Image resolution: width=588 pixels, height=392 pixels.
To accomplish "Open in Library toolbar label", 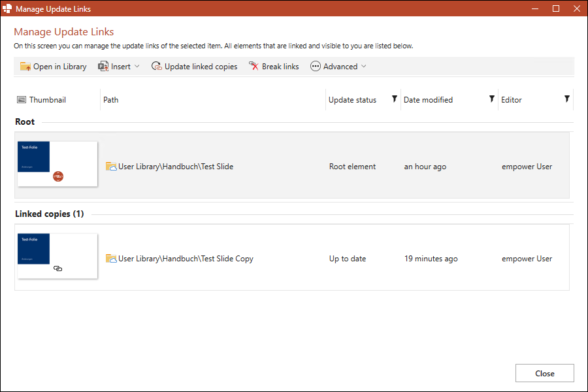I will pyautogui.click(x=60, y=67).
